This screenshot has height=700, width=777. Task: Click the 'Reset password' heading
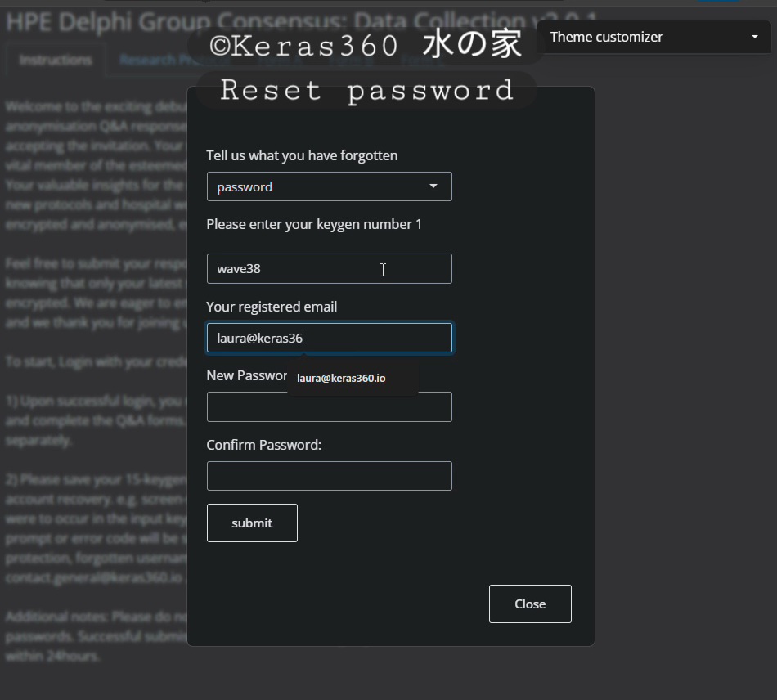(x=366, y=90)
